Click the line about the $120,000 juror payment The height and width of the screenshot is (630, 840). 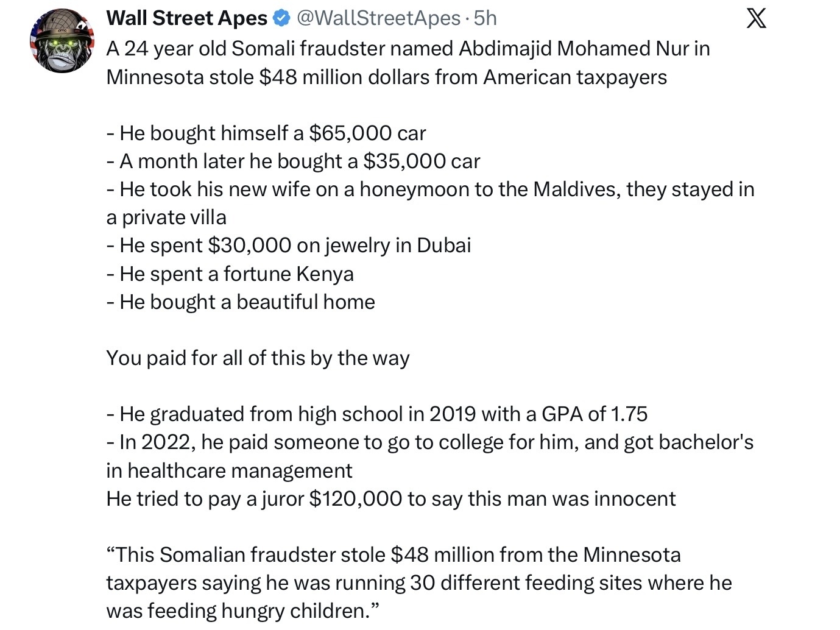pos(390,498)
